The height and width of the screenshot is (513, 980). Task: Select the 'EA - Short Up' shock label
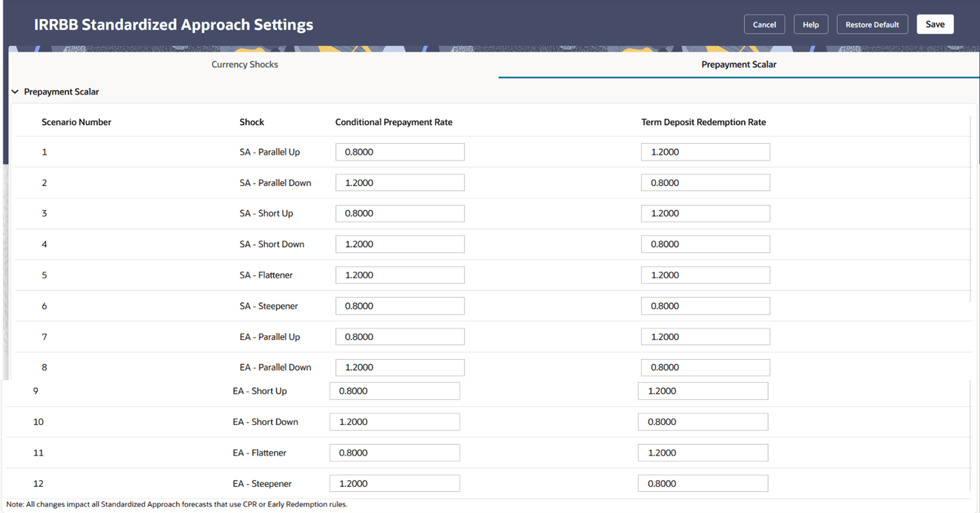pos(260,391)
